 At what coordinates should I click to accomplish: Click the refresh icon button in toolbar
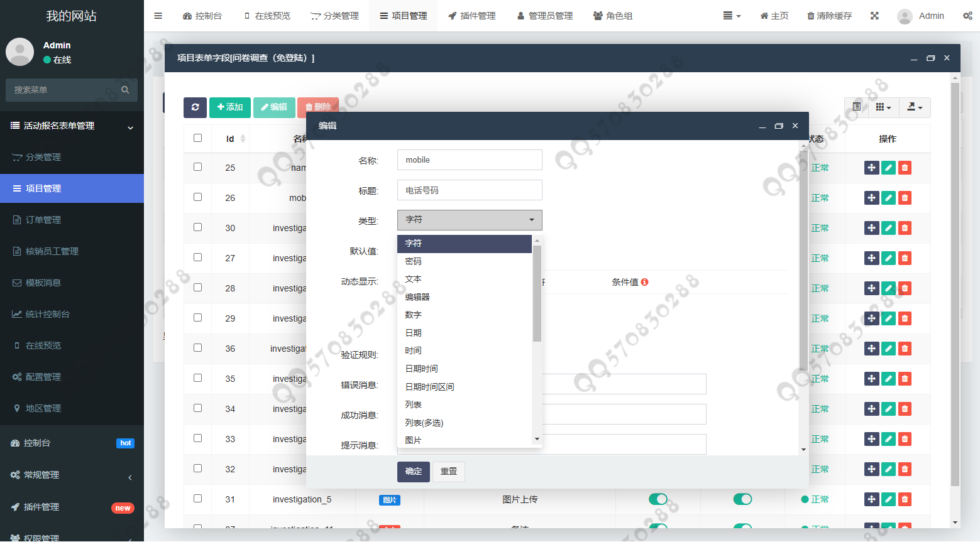pos(195,107)
